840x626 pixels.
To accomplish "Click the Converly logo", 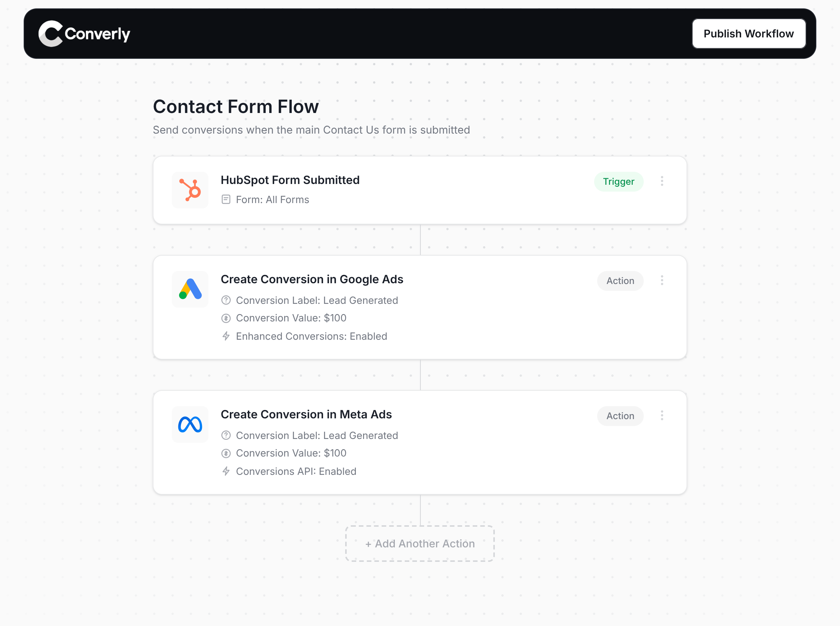I will (84, 34).
